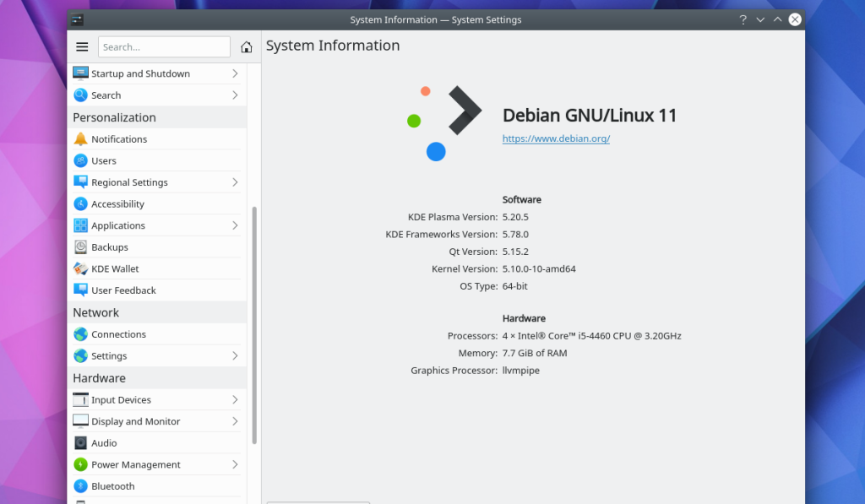Open the KDE Wallet entry
865x504 pixels.
click(x=157, y=268)
